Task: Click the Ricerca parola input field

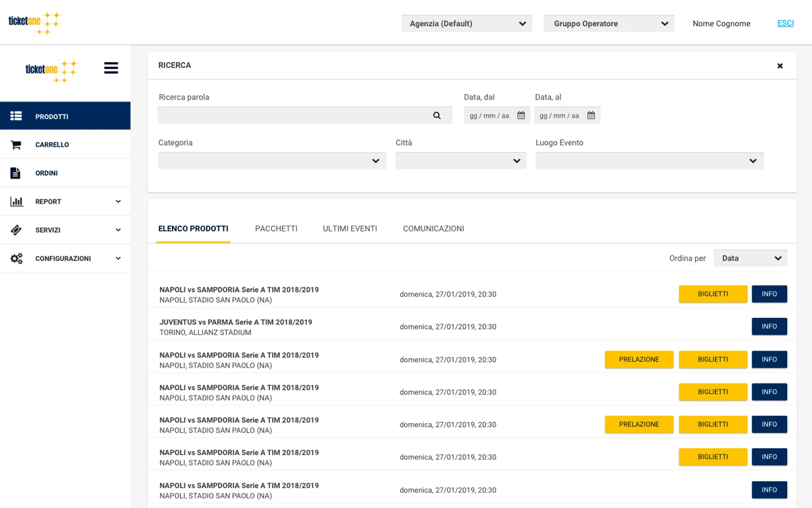Action: [305, 115]
